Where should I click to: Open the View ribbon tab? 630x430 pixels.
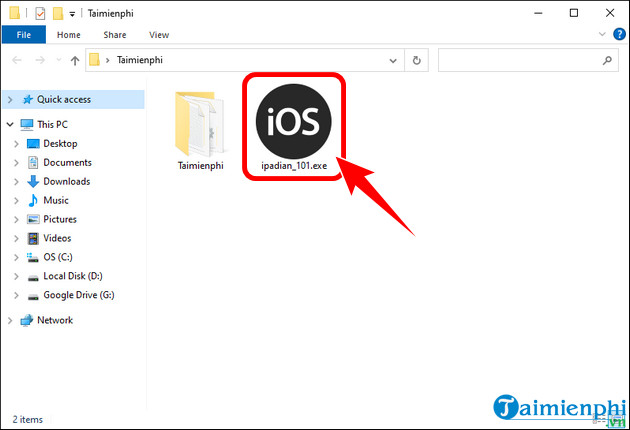click(x=159, y=35)
